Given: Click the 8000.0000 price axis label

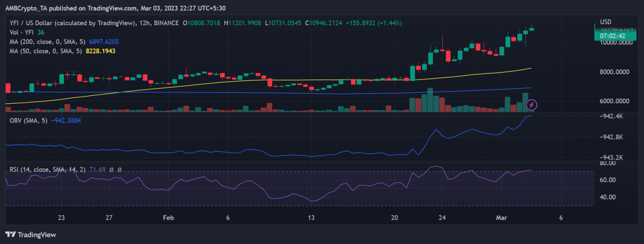Looking at the screenshot, I should [615, 72].
